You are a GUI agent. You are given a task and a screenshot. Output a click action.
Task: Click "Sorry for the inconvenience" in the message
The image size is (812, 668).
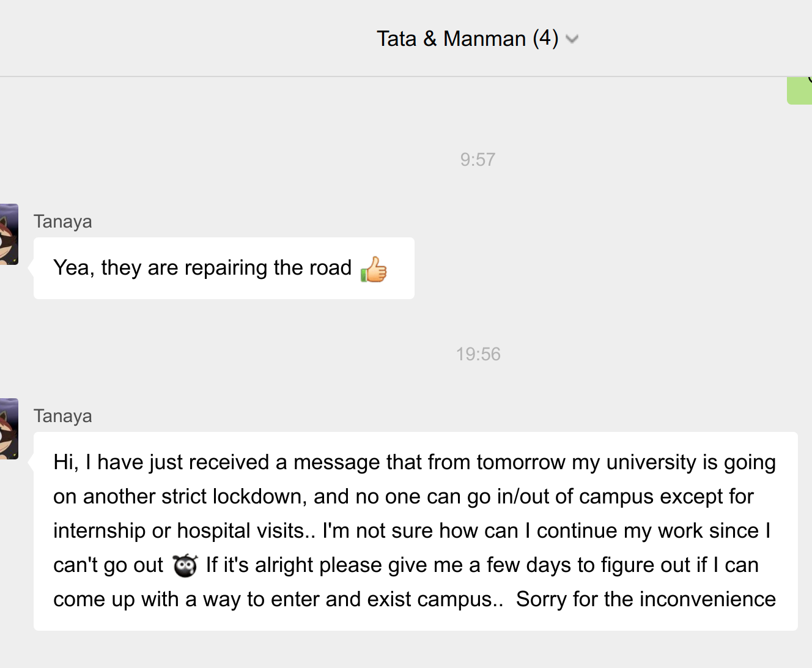[x=646, y=599]
